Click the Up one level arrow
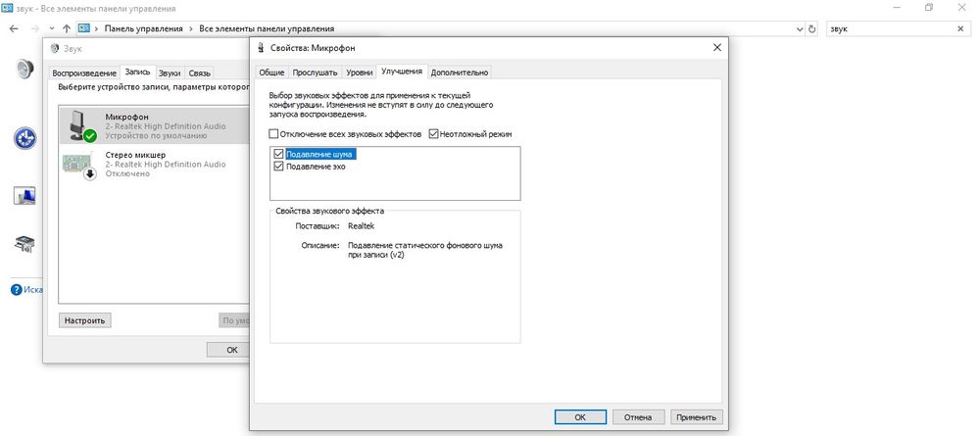 pyautogui.click(x=67, y=28)
